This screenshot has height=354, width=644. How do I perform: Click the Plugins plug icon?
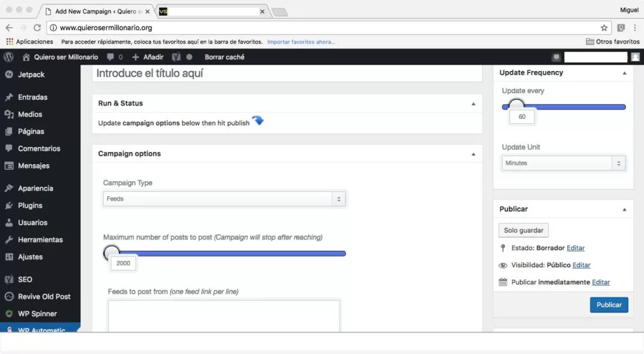[x=9, y=206]
